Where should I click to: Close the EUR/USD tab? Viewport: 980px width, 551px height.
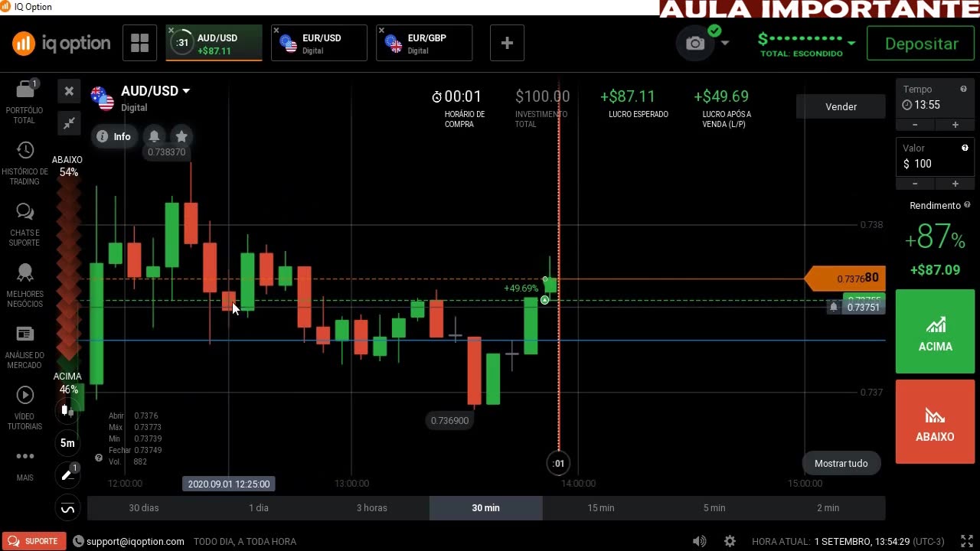tap(276, 31)
